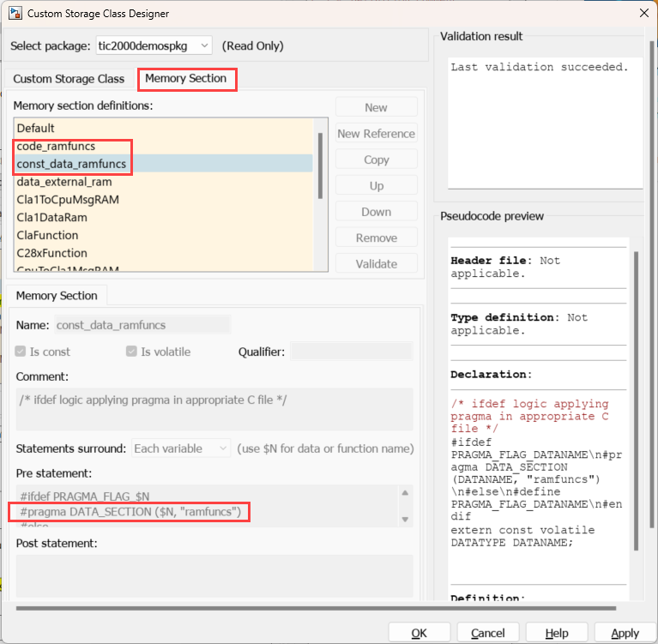Click the Name input field
The height and width of the screenshot is (644, 658).
pyautogui.click(x=142, y=325)
